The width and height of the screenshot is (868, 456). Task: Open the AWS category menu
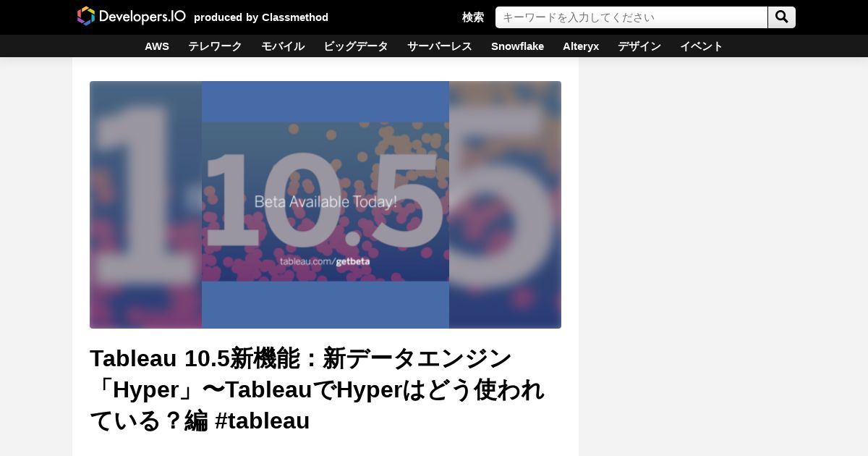[157, 46]
